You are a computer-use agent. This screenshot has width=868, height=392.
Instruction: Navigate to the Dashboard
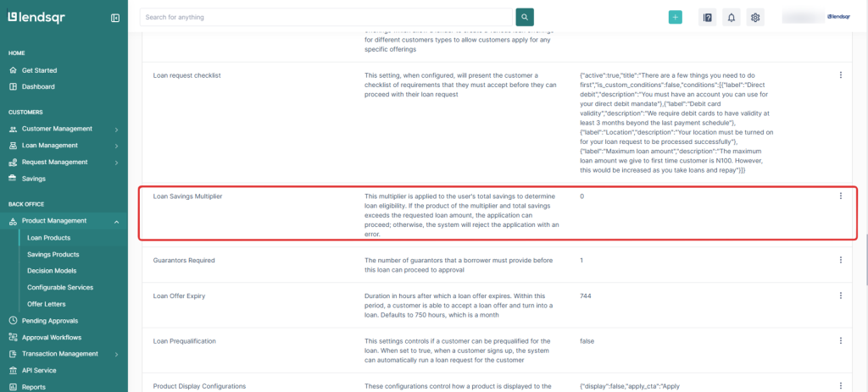coord(38,86)
